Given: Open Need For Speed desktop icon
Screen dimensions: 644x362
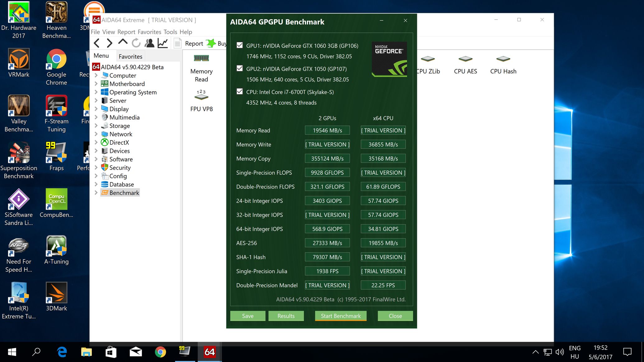Looking at the screenshot, I should point(19,254).
